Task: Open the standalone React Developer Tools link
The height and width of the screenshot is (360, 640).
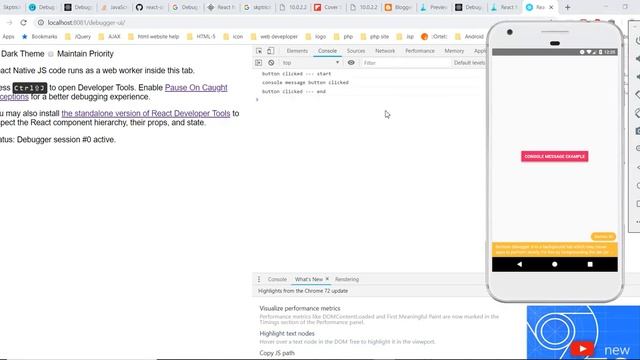Action: [146, 113]
